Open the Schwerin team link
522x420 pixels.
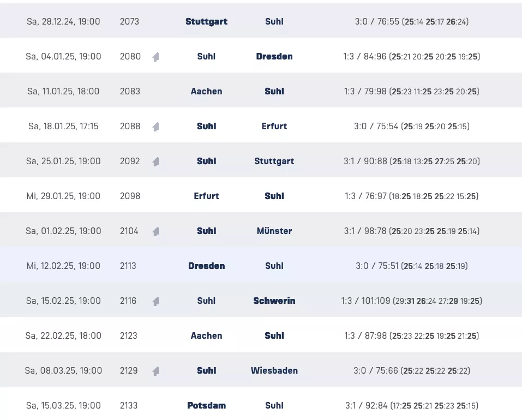click(x=274, y=301)
